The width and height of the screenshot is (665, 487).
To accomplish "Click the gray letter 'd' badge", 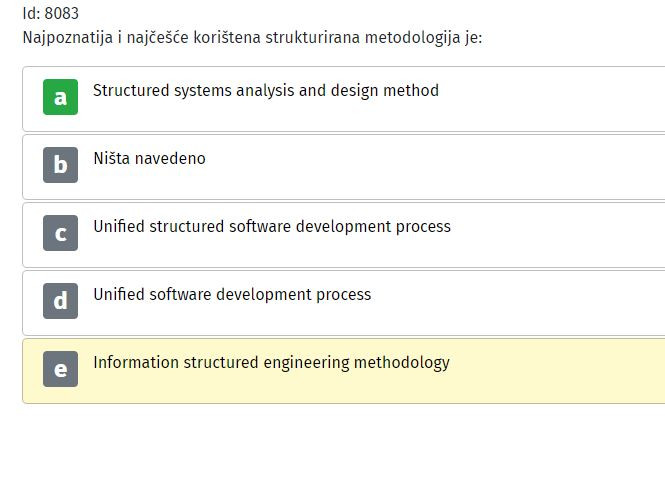I will (x=60, y=301).
